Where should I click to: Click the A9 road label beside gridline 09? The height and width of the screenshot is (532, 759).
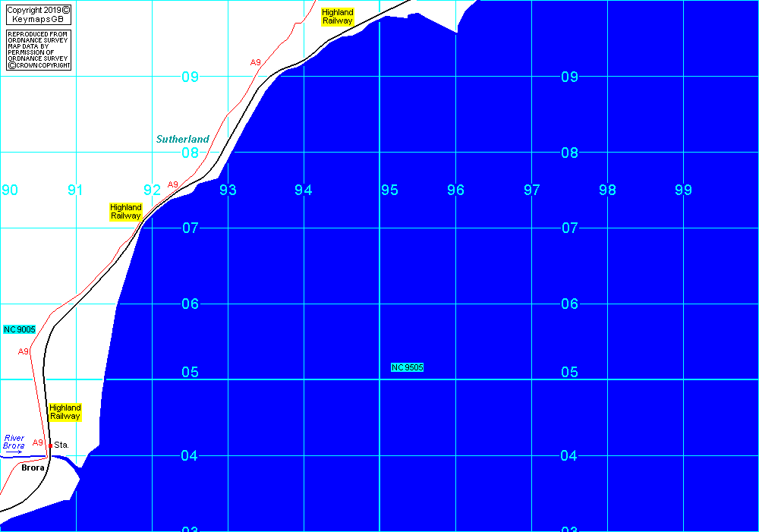pyautogui.click(x=256, y=62)
